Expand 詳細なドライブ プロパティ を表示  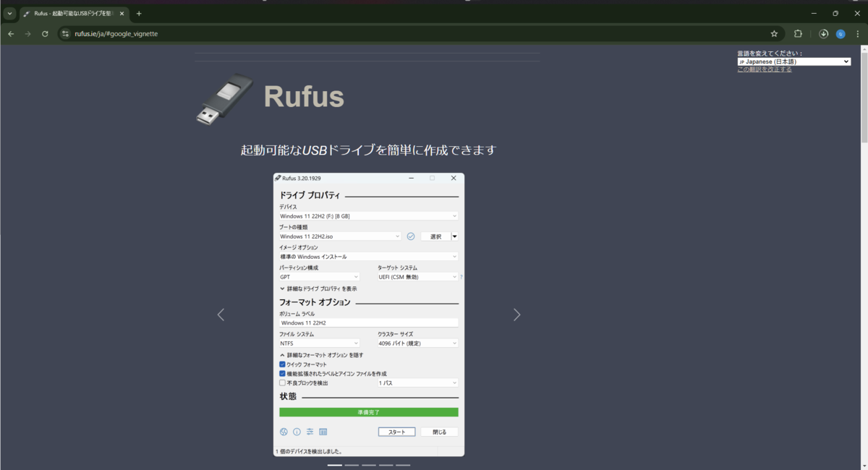point(318,289)
